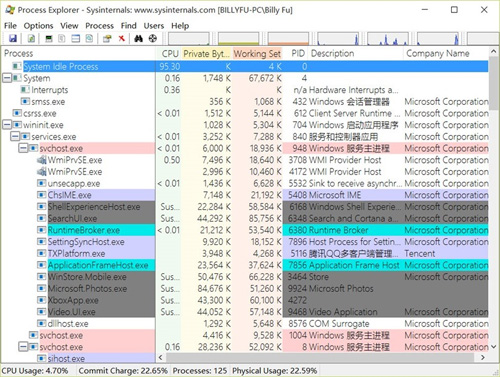Click the crosshair Find Window's Process icon
Image resolution: width=500 pixels, height=377 pixels.
coord(152,39)
